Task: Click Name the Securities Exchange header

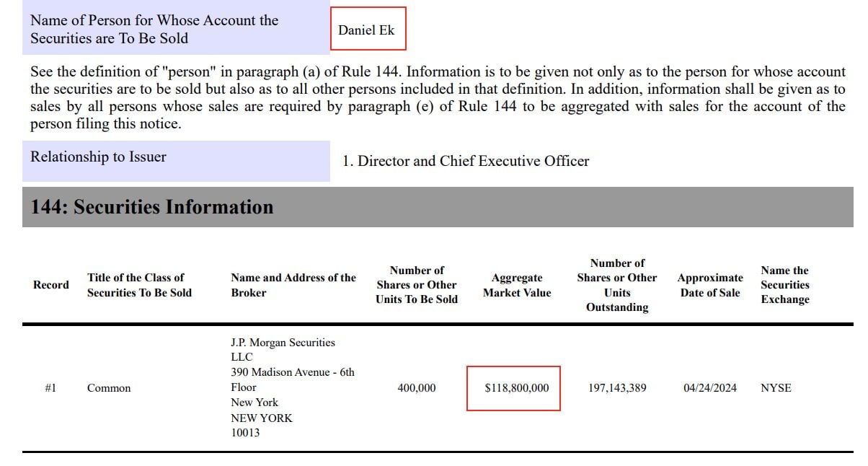Action: click(784, 285)
